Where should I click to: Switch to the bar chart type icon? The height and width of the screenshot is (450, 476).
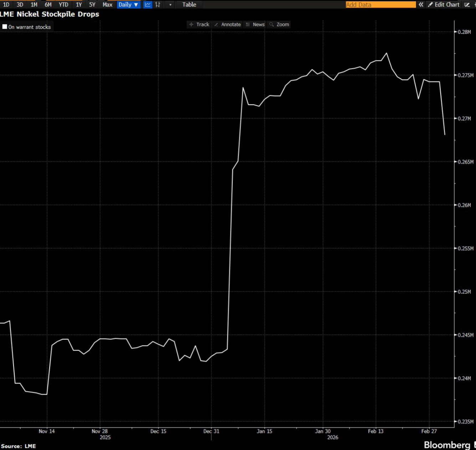158,5
